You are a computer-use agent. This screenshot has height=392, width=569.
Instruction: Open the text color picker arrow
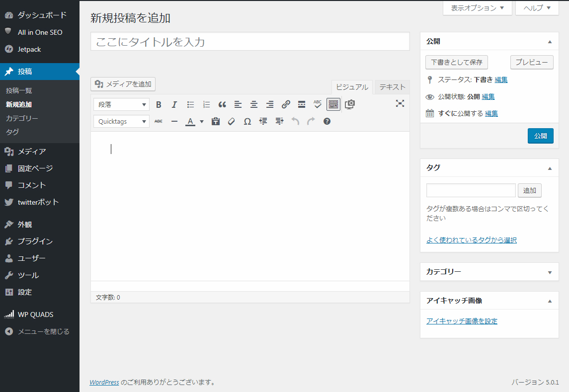[x=202, y=121]
